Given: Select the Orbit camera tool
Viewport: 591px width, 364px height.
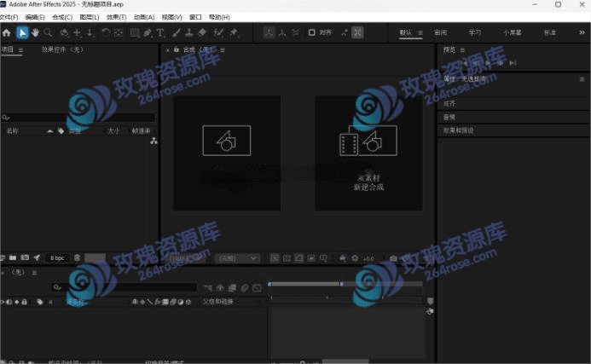Looking at the screenshot, I should coord(64,32).
